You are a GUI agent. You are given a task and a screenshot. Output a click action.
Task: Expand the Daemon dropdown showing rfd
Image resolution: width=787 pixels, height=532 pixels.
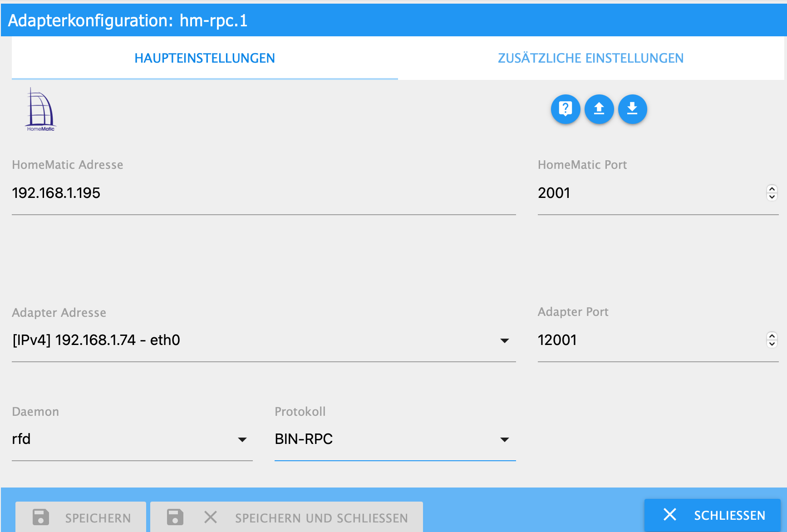coord(242,439)
